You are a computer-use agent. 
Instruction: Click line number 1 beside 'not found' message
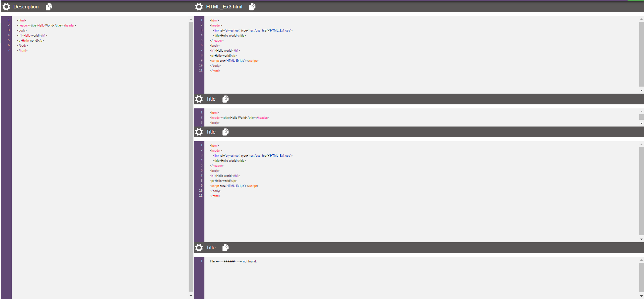click(x=202, y=261)
